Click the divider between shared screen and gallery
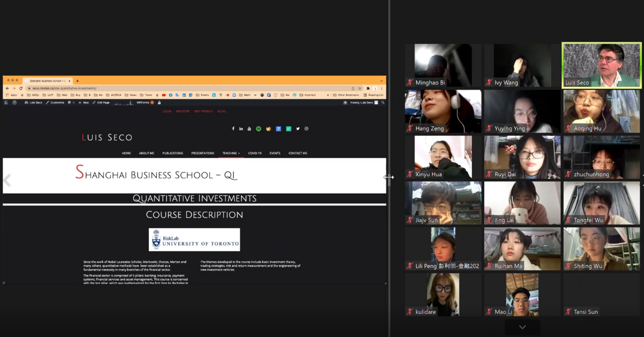Viewport: 644px width, 337px height. [x=389, y=177]
